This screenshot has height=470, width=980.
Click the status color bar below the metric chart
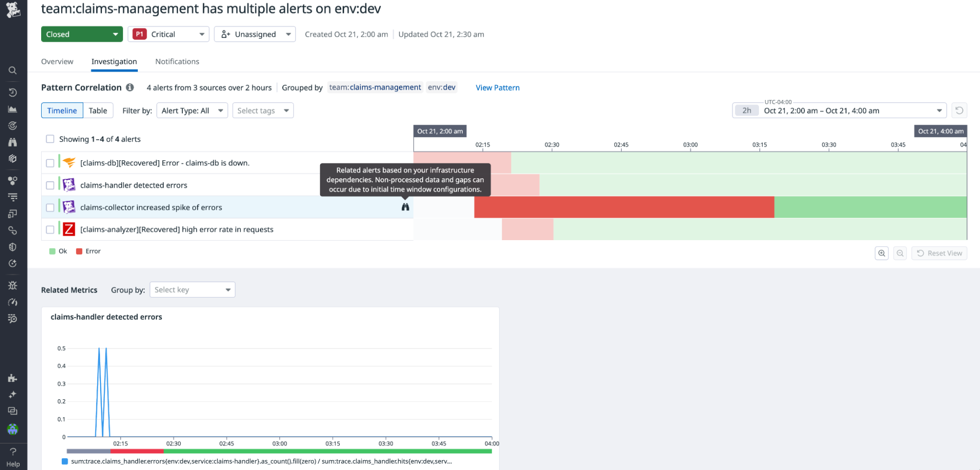279,451
